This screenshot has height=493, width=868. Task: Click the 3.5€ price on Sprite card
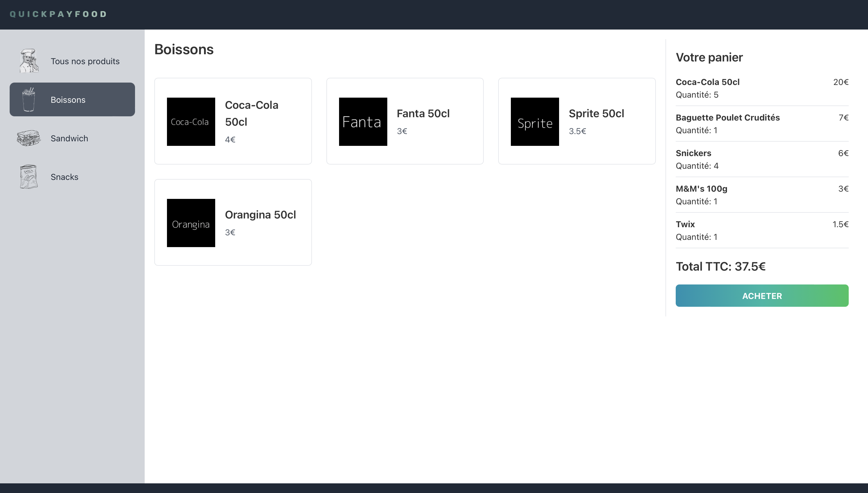point(577,131)
